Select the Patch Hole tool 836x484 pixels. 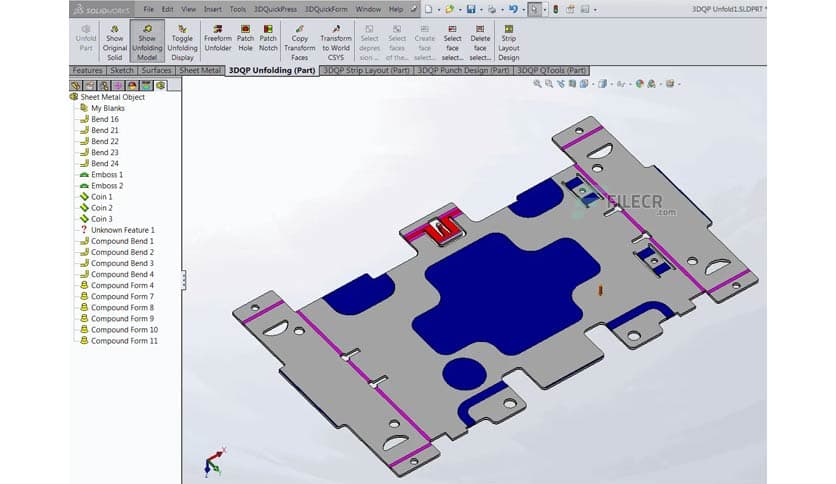[x=245, y=38]
